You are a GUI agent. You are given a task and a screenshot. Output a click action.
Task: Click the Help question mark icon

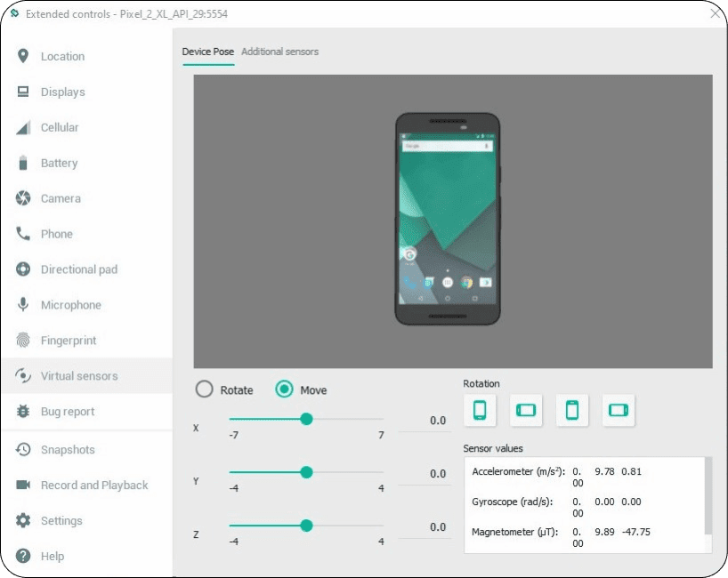coord(23,556)
